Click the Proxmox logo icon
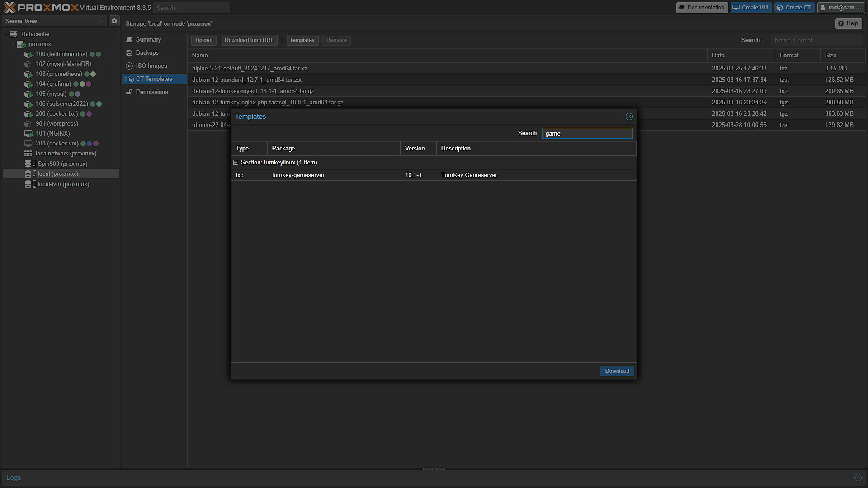Viewport: 868px width, 488px height. [x=9, y=8]
